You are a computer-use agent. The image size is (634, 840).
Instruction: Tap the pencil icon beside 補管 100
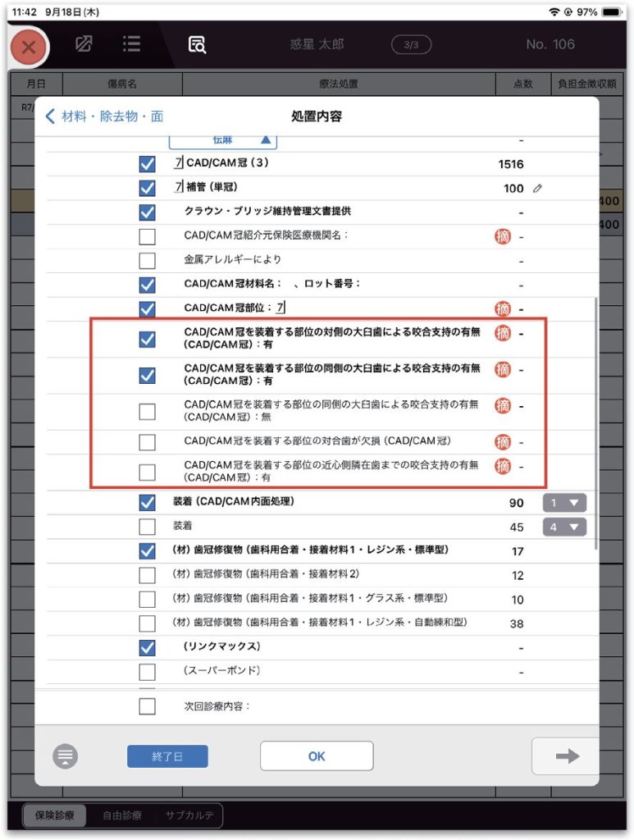pyautogui.click(x=537, y=189)
